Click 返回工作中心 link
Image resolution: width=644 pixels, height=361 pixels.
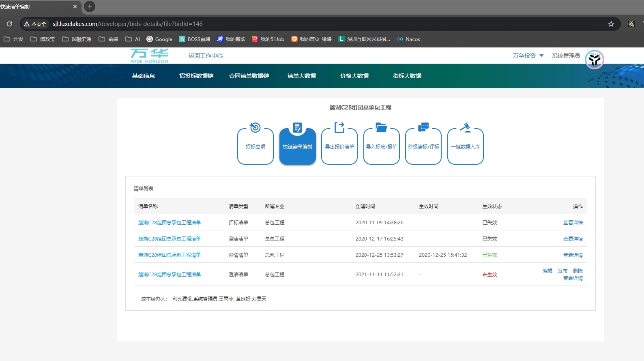pyautogui.click(x=206, y=56)
